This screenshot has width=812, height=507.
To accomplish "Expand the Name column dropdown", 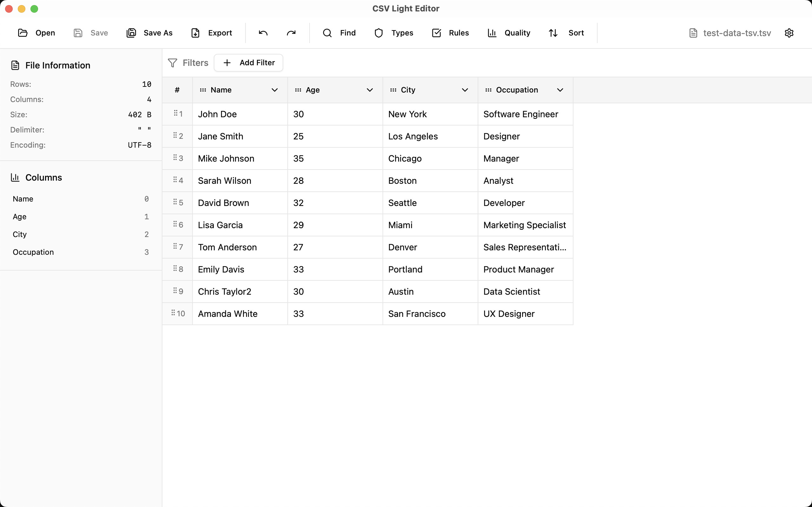I will pos(274,90).
